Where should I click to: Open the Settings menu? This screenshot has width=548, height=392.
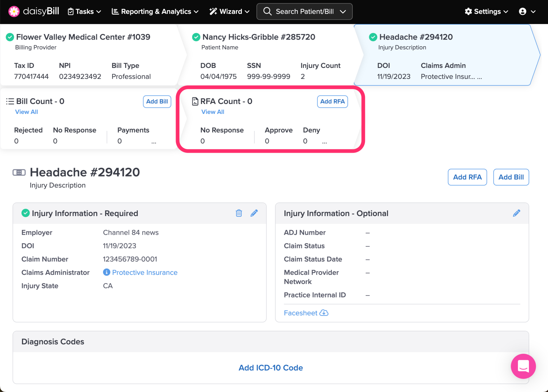486,11
